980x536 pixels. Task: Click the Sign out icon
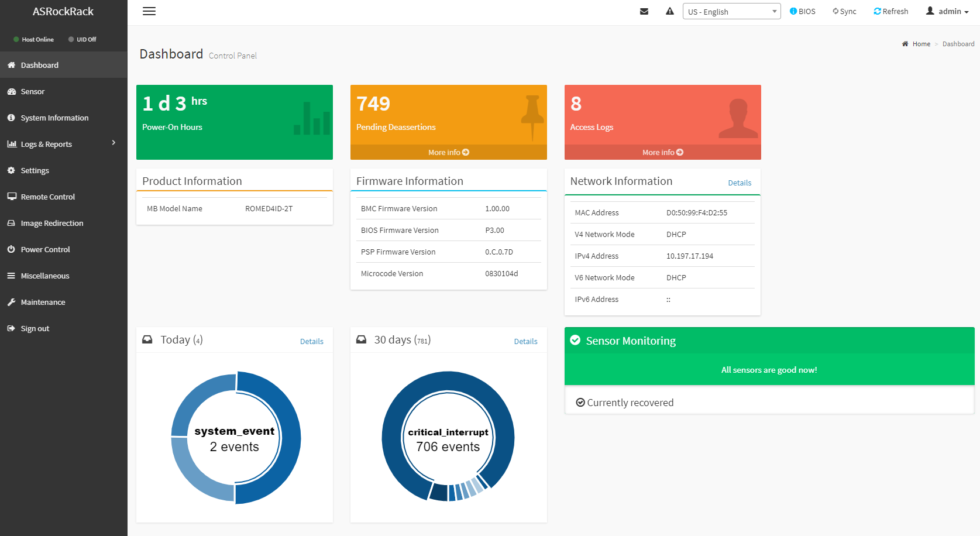tap(11, 328)
